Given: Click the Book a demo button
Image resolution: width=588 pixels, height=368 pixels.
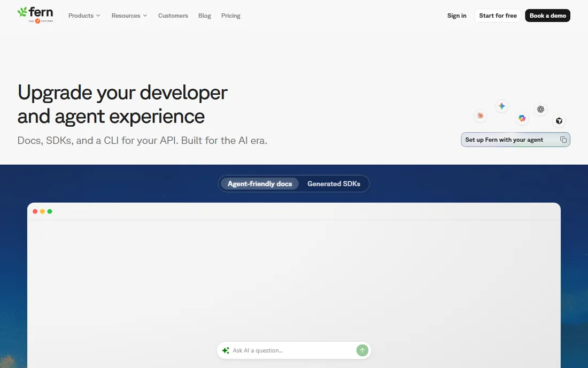Looking at the screenshot, I should click(x=547, y=16).
